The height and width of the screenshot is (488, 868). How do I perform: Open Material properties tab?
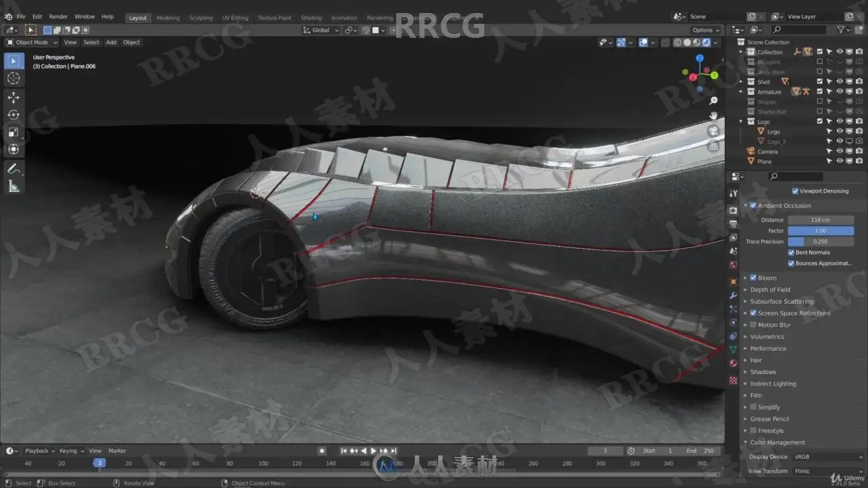click(x=733, y=363)
